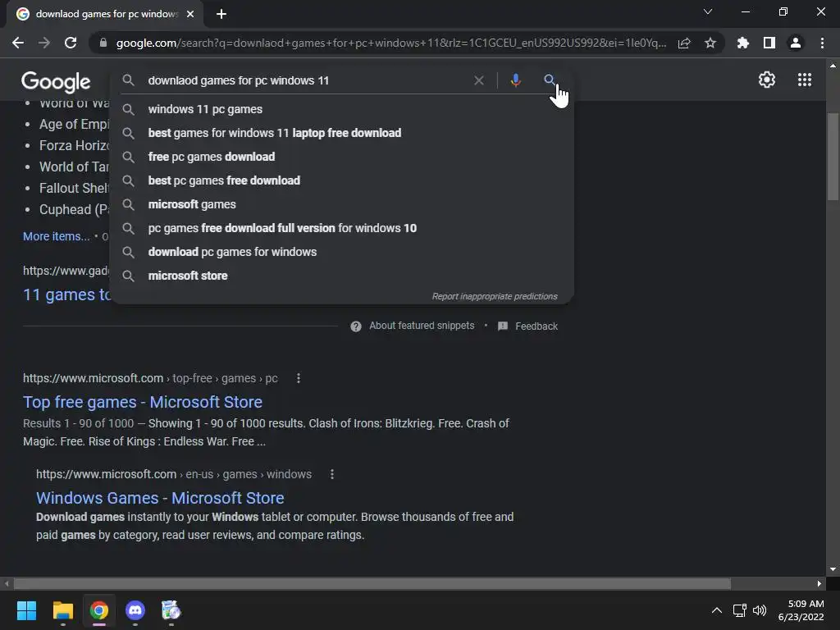Click the 'More items...' link

click(57, 236)
